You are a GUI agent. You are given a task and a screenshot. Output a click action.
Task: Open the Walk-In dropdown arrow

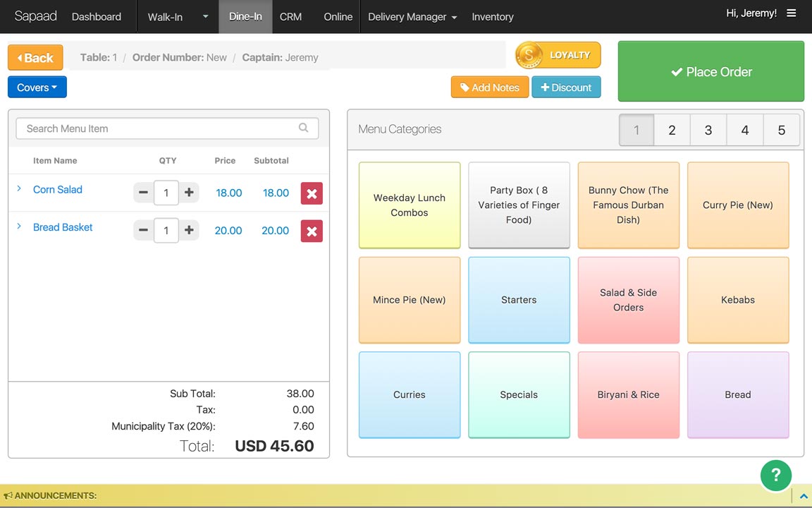(x=206, y=17)
